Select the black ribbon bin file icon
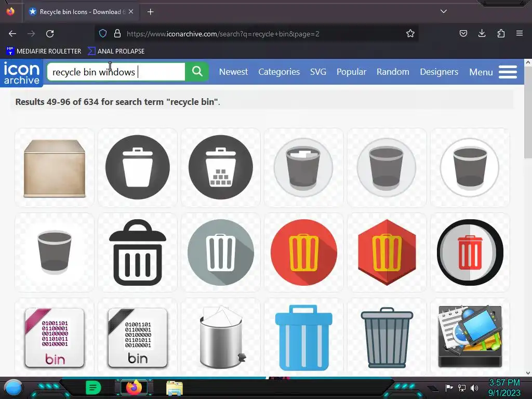Screen dimensions: 532x399 coord(137,337)
